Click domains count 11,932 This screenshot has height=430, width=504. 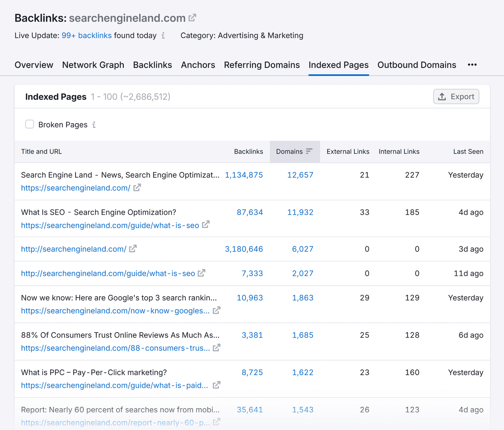(300, 212)
